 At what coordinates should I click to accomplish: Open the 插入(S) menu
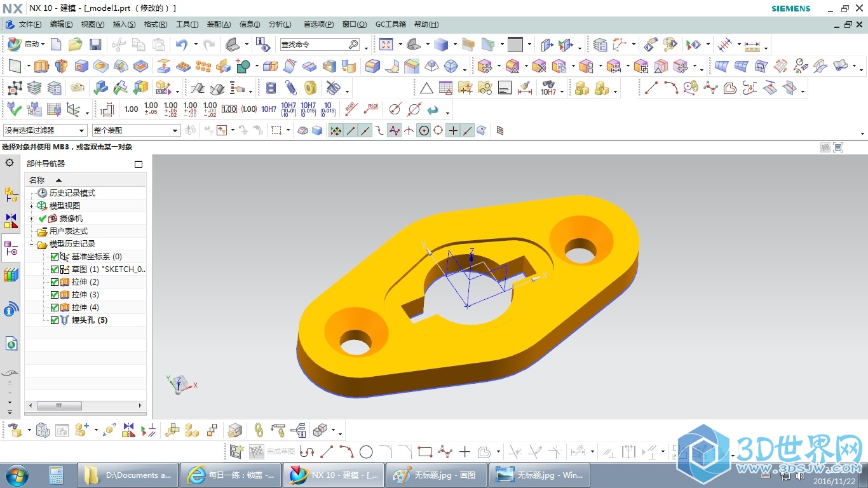click(x=124, y=24)
